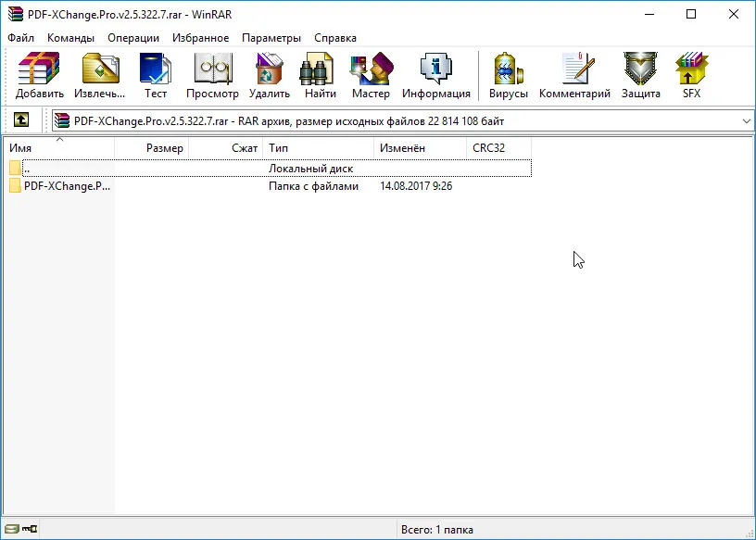The width and height of the screenshot is (756, 540).
Task: Expand the archive path dropdown arrow
Action: [747, 121]
